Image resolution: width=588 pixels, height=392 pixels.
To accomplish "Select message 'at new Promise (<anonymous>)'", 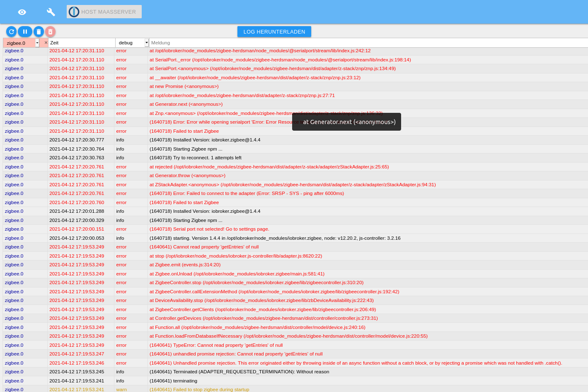I will pyautogui.click(x=184, y=86).
